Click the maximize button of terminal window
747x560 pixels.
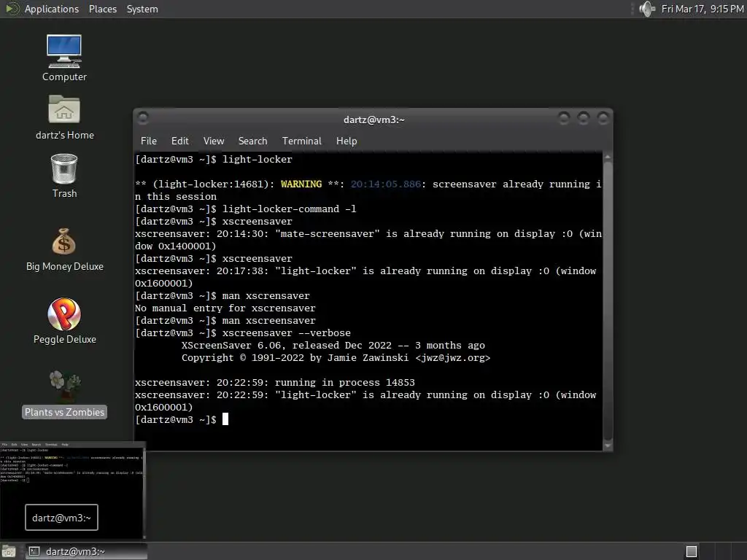pyautogui.click(x=583, y=117)
